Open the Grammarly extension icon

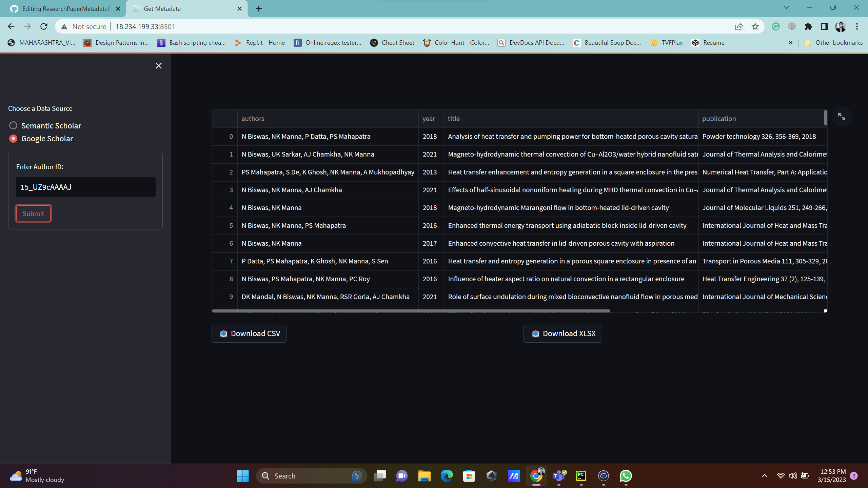[x=775, y=26]
